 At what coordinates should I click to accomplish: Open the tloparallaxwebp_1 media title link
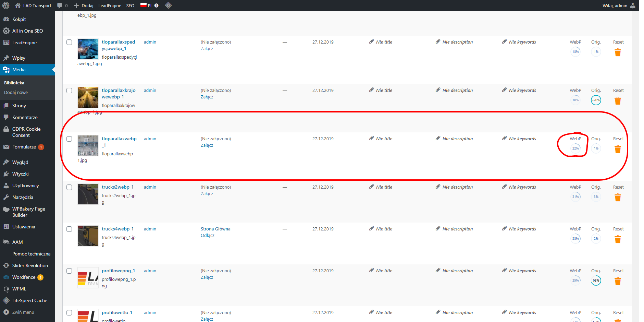coord(119,142)
